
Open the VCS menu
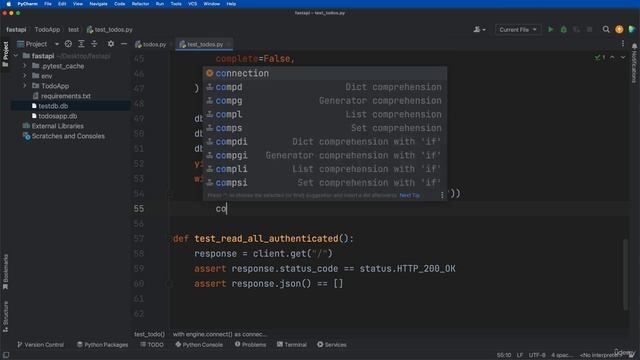tap(192, 4)
